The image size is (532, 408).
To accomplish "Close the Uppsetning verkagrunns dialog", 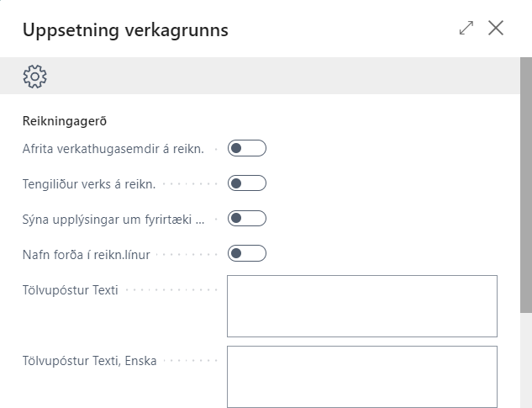I will point(496,28).
